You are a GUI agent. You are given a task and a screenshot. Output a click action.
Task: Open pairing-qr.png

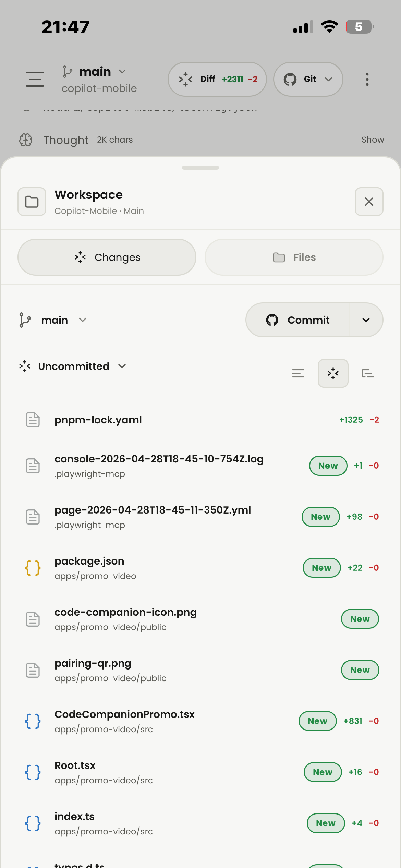click(x=200, y=670)
